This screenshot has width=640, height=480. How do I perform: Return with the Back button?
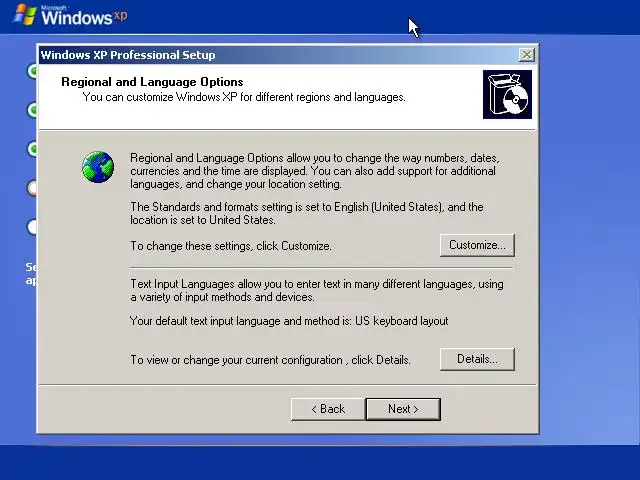coord(328,409)
